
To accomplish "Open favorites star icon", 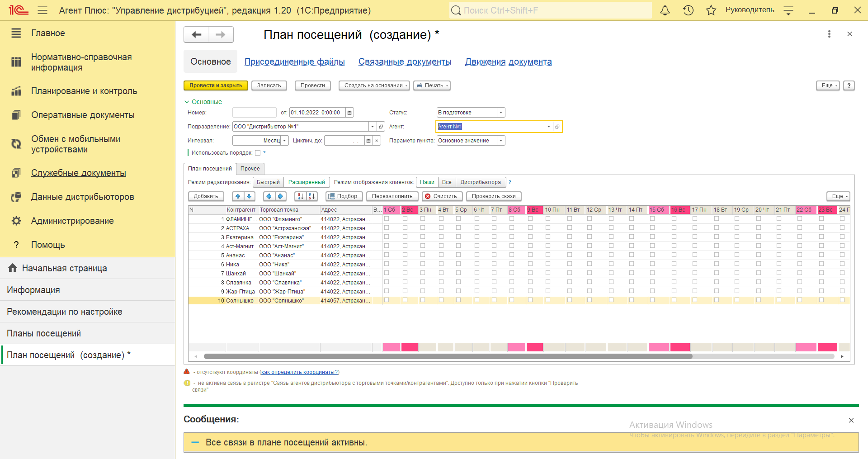I will (x=711, y=10).
